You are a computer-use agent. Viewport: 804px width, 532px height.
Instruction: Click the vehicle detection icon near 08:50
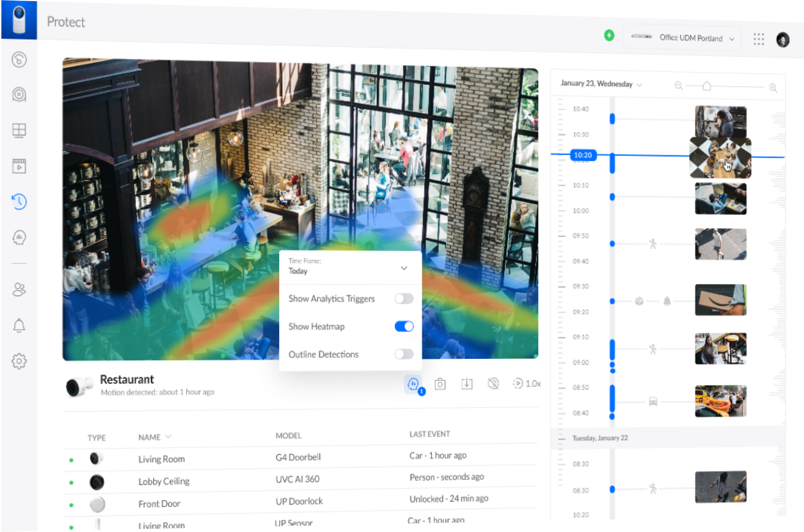tap(653, 401)
